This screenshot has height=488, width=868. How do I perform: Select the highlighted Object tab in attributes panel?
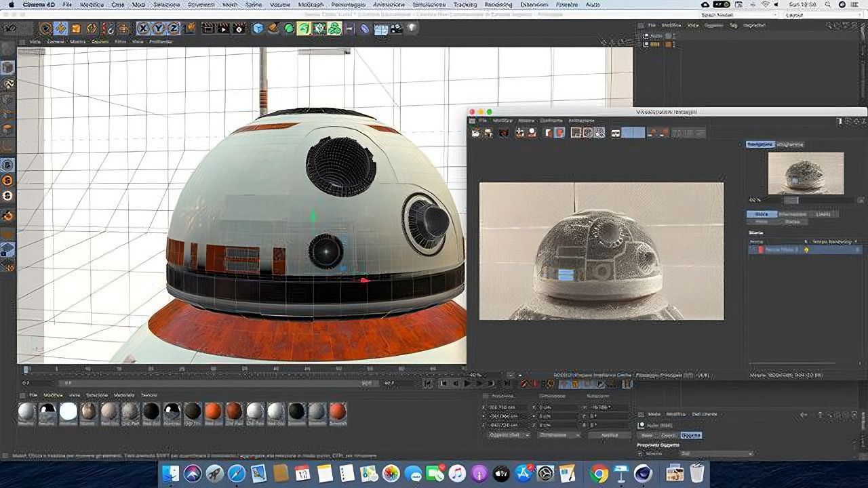click(691, 435)
